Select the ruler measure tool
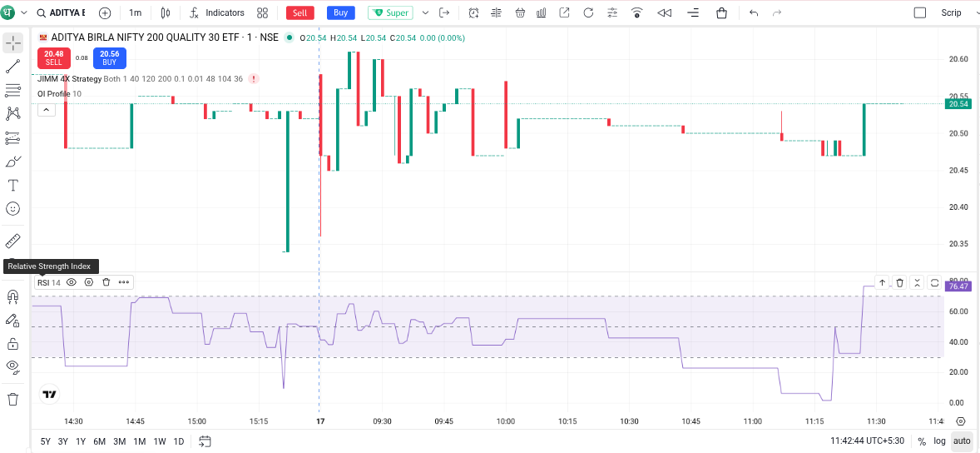 coord(13,241)
